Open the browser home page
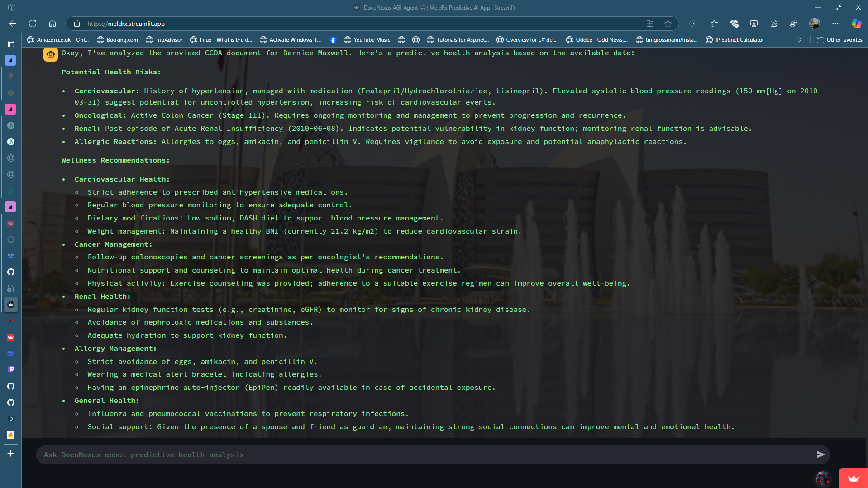 click(52, 24)
